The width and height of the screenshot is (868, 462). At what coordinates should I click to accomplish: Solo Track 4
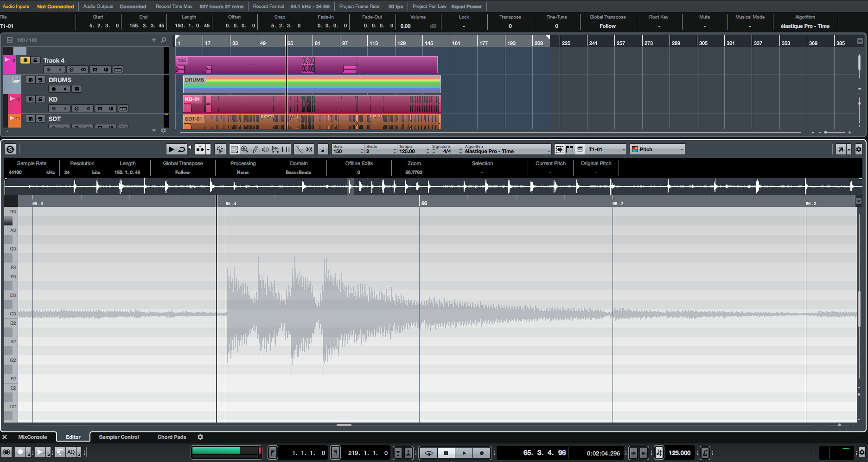pos(35,60)
